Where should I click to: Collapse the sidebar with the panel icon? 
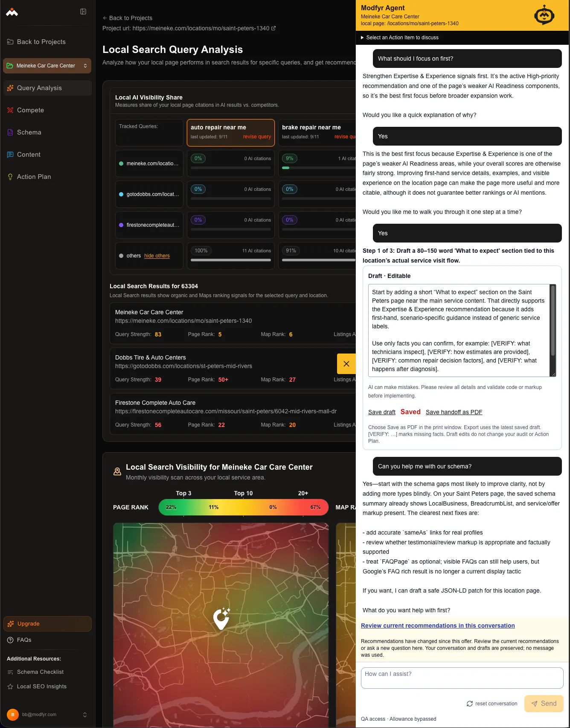[x=83, y=12]
